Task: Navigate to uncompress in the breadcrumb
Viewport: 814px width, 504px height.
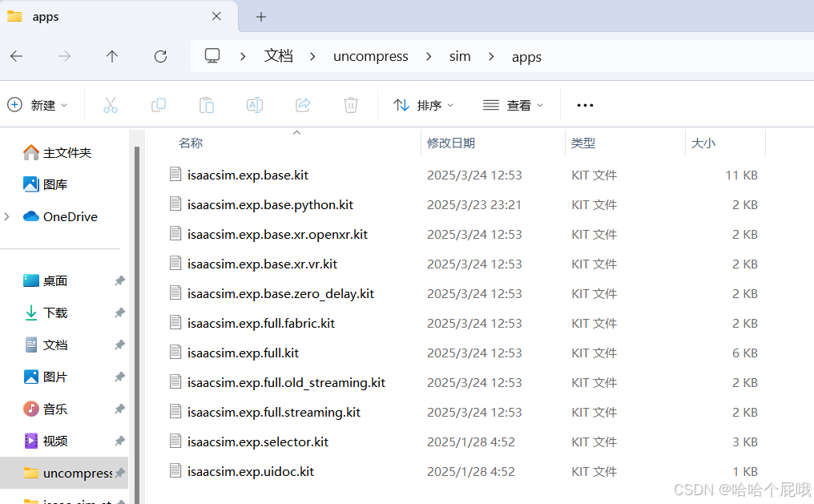Action: click(x=371, y=57)
